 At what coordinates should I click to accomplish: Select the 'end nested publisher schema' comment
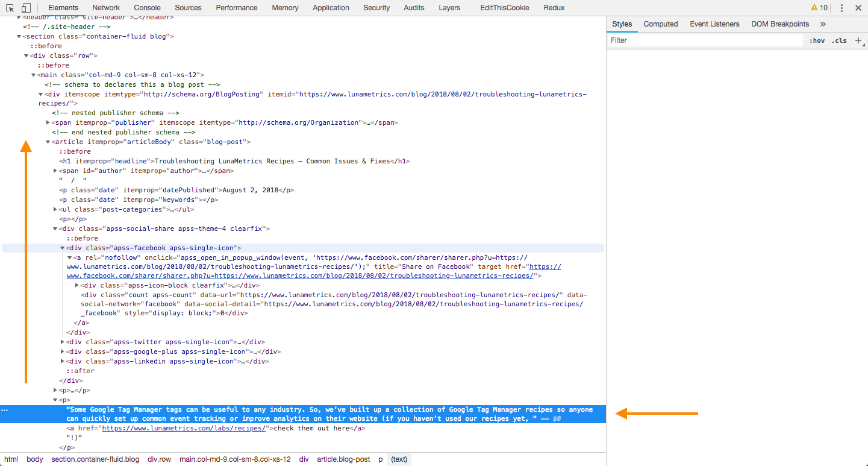[x=123, y=133]
